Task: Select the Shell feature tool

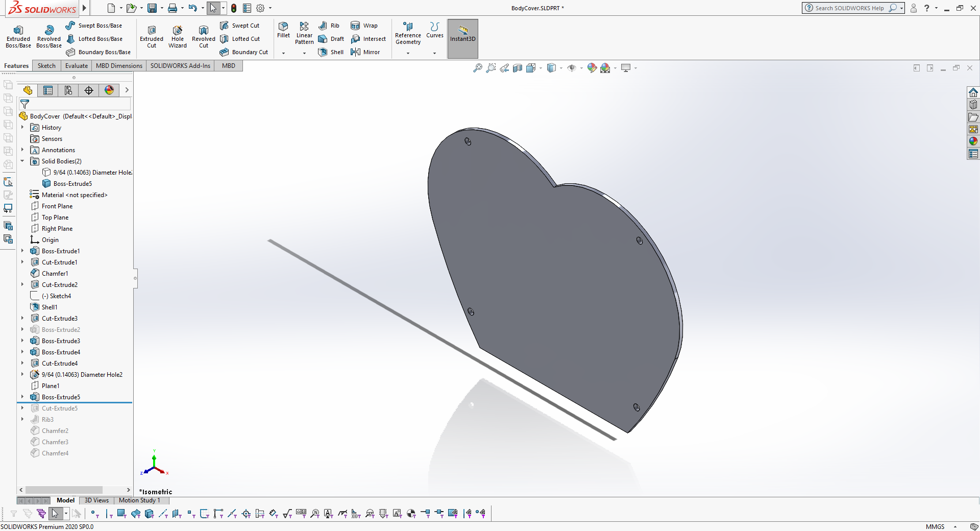Action: pyautogui.click(x=331, y=52)
